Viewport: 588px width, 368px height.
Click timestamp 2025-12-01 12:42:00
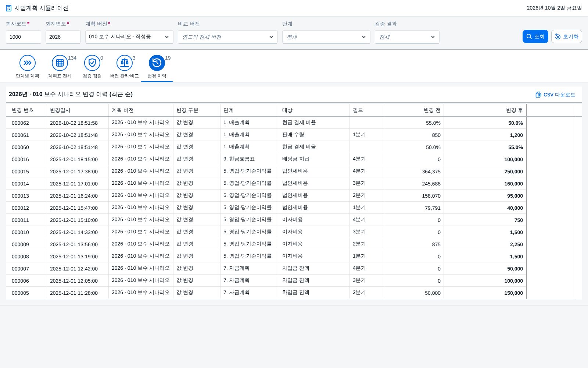pos(74,269)
